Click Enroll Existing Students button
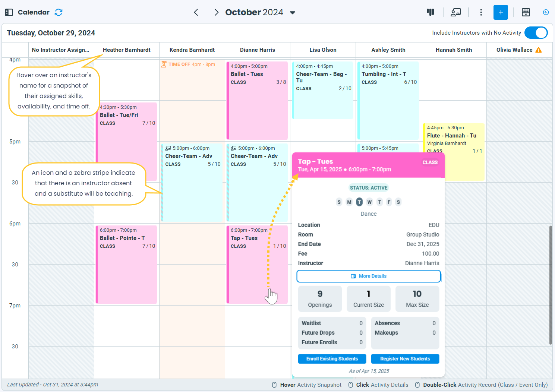 332,359
